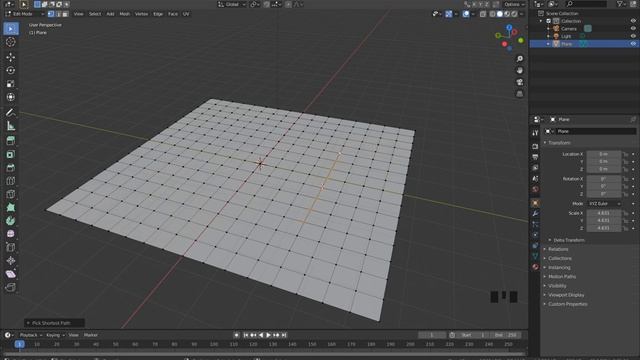
Task: Select the 3D Cursor tool
Action: pyautogui.click(x=11, y=42)
